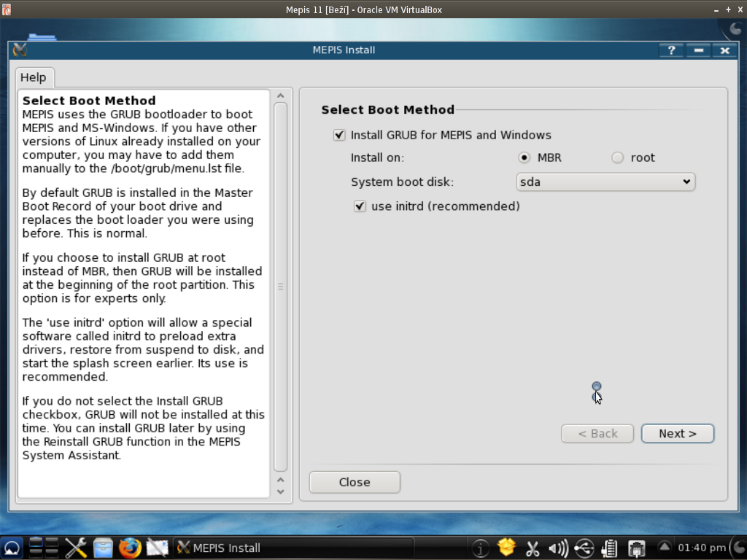This screenshot has width=747, height=560.
Task: Click the help panel vertical scrollbar handle
Action: tap(281, 287)
